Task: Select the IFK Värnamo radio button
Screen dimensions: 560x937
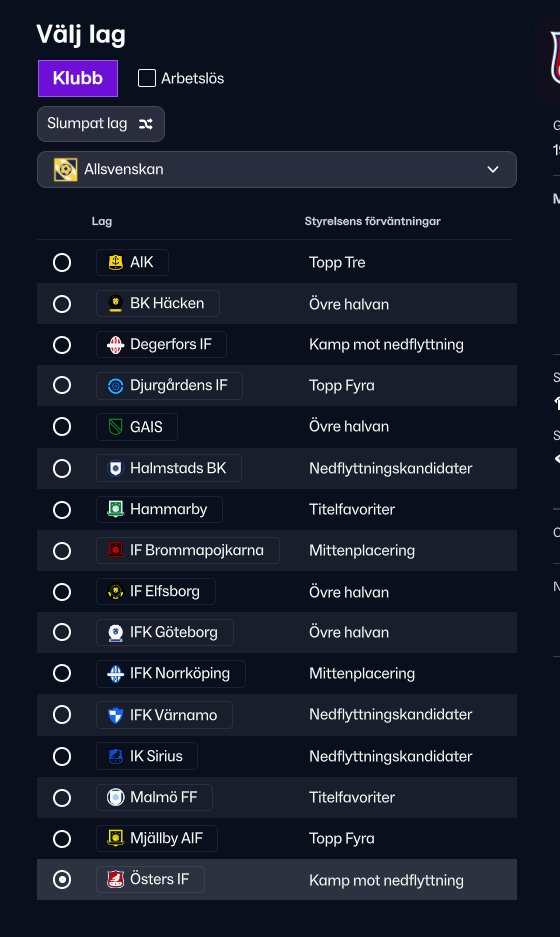Action: [x=62, y=715]
